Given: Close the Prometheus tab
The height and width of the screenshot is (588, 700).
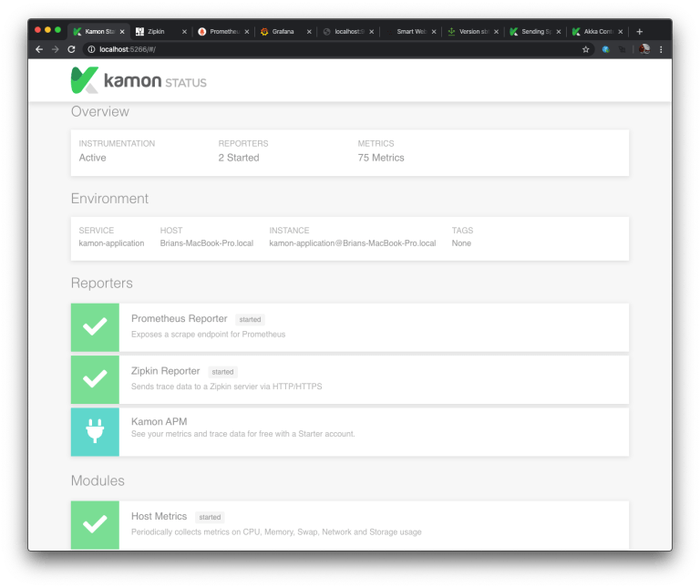Looking at the screenshot, I should (x=247, y=32).
